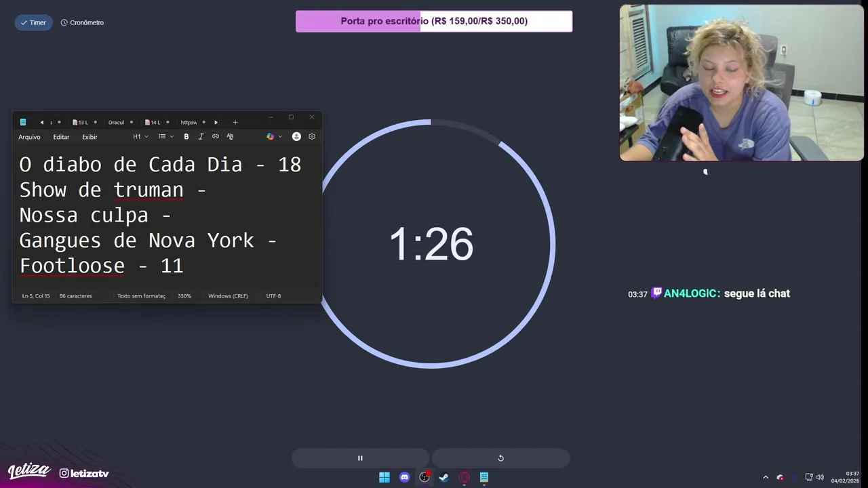Click the 1:26 timer display
868x488 pixels.
pos(431,245)
